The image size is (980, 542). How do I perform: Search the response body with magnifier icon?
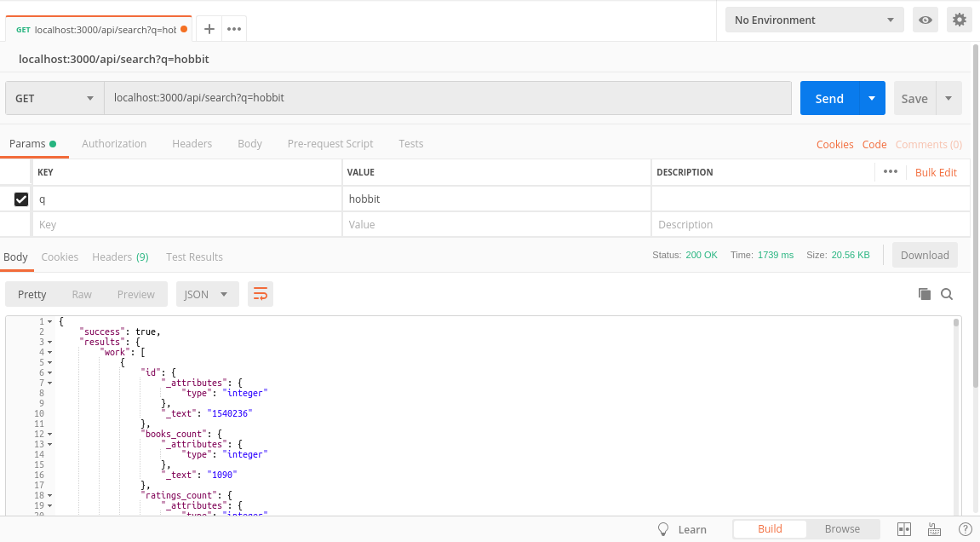(947, 294)
